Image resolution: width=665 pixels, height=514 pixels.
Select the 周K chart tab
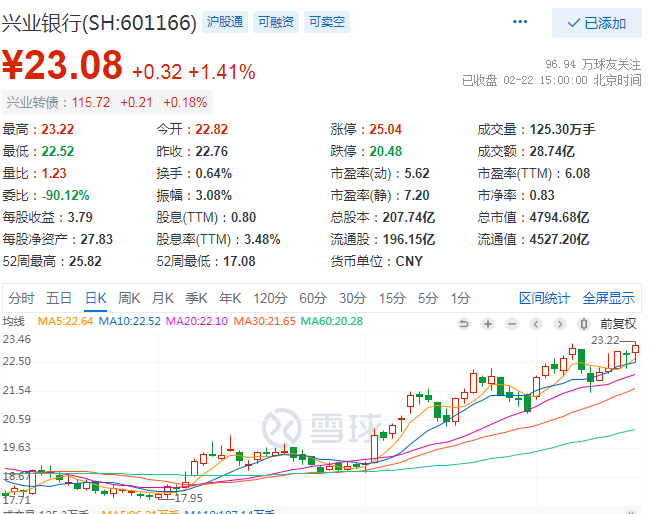(x=129, y=298)
